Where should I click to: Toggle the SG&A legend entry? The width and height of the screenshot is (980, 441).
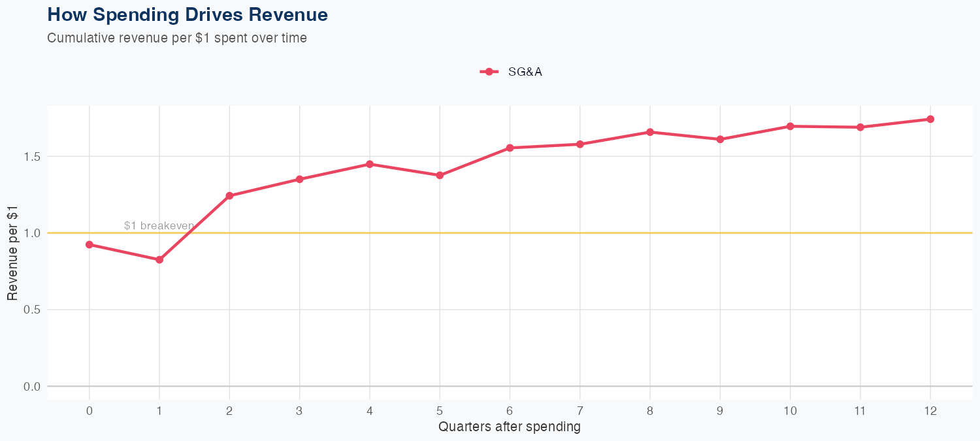pos(525,72)
